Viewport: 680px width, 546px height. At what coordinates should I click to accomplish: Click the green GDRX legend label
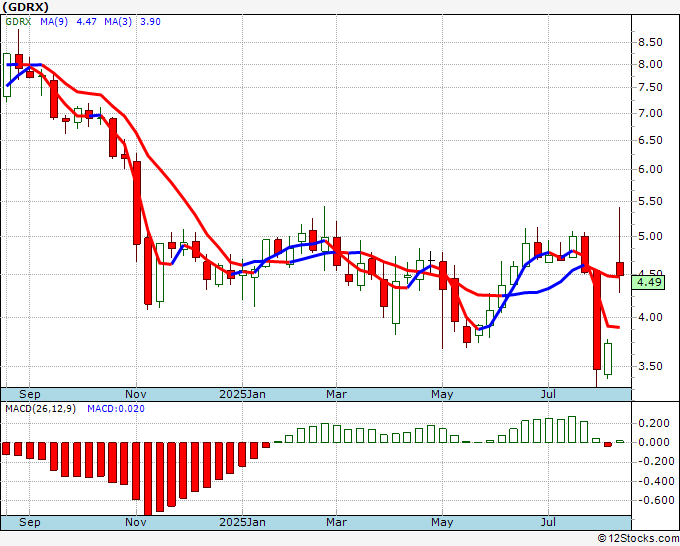18,22
